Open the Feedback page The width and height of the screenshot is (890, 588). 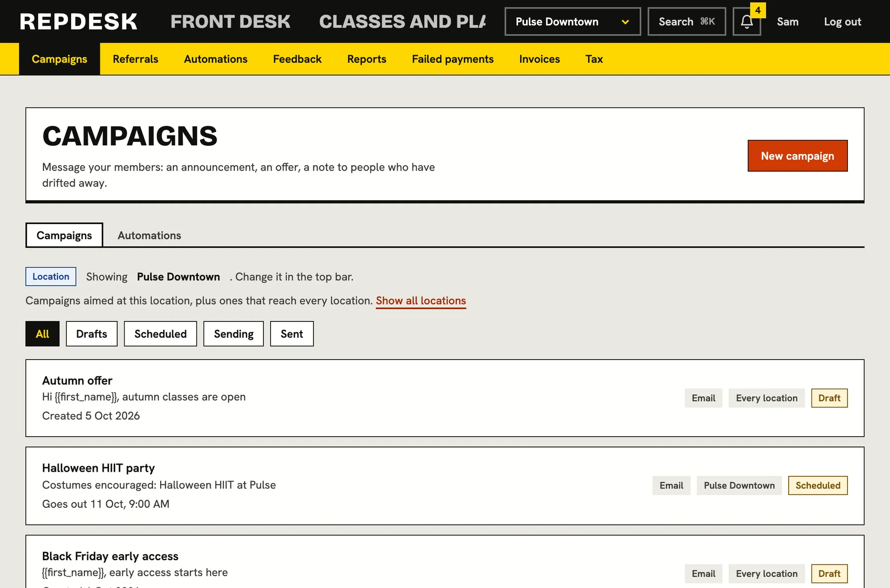coord(297,59)
